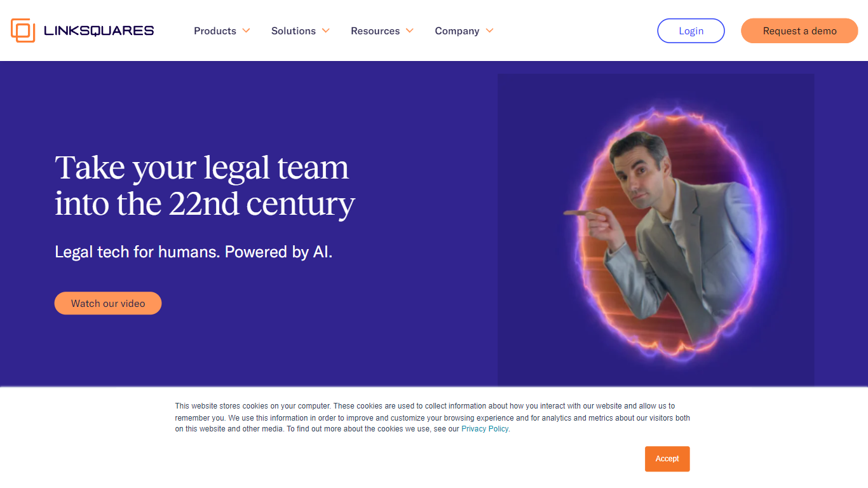Open the Privacy Policy link
The image size is (868, 488).
coord(485,429)
